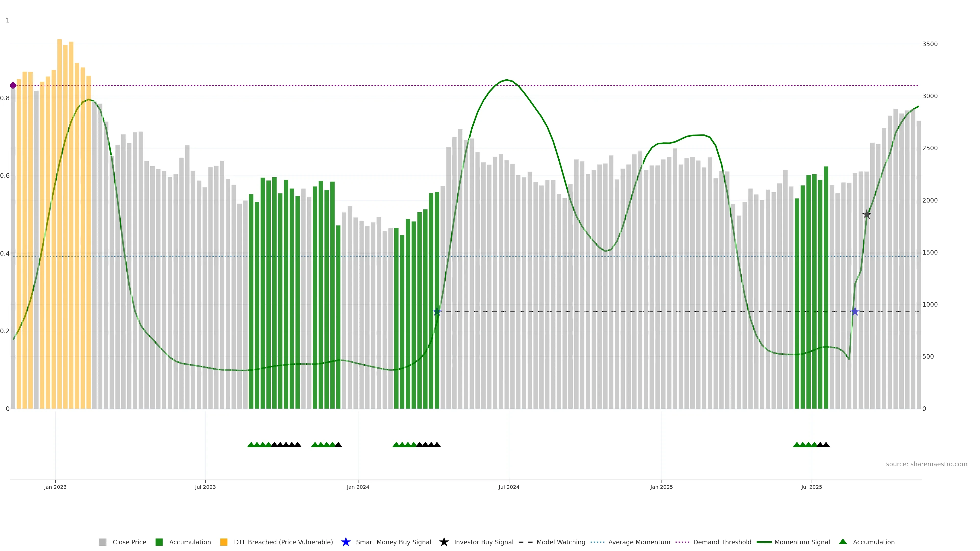Viewport: 980px width, 551px height.
Task: Click the Jan 2023 axis label
Action: (x=55, y=487)
